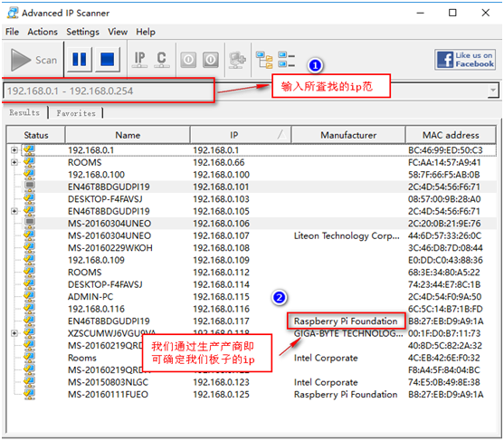Click the Expand all tree icon
This screenshot has width=504, height=441.
tap(264, 60)
